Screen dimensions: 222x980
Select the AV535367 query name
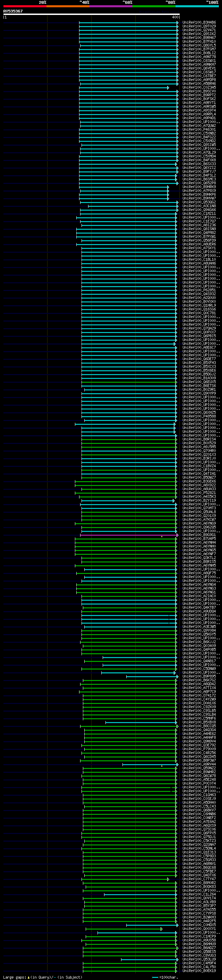13,11
